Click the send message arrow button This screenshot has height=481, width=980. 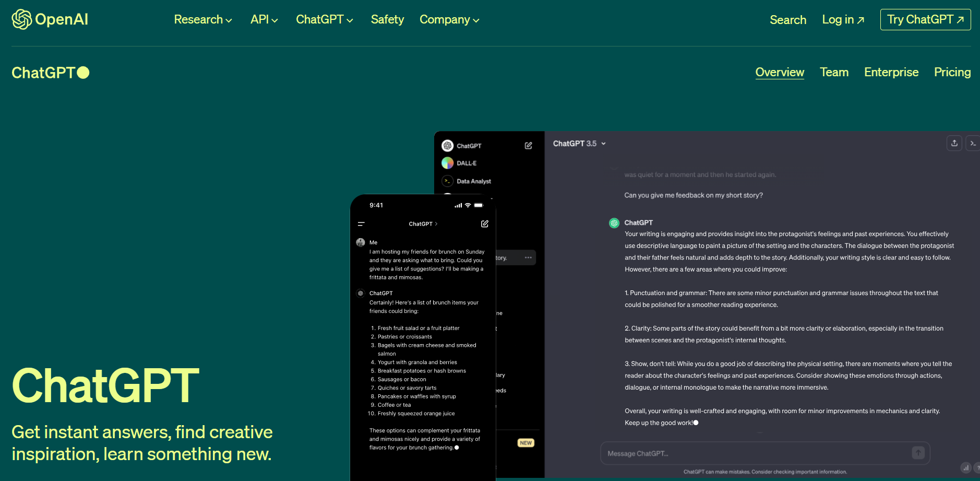[x=918, y=453]
